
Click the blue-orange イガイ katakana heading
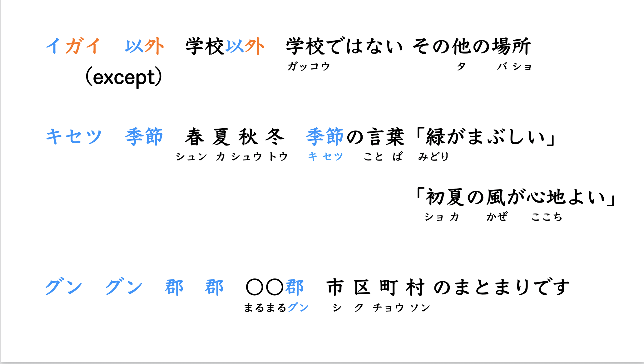point(73,46)
